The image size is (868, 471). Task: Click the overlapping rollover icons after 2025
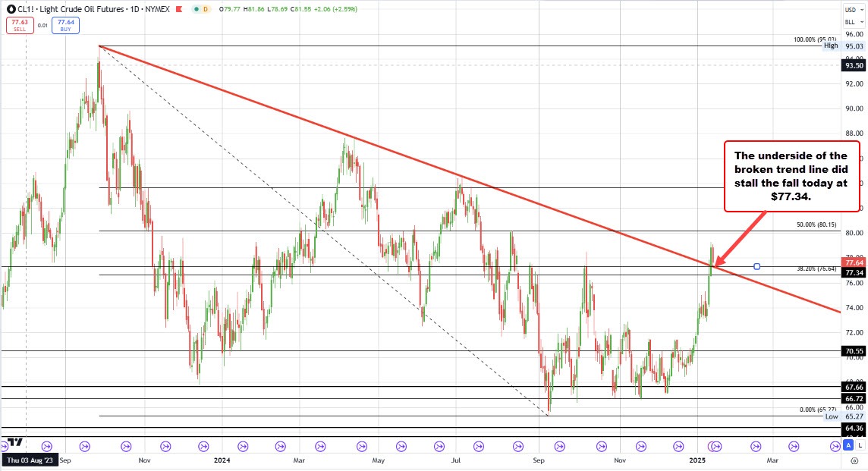[715, 446]
